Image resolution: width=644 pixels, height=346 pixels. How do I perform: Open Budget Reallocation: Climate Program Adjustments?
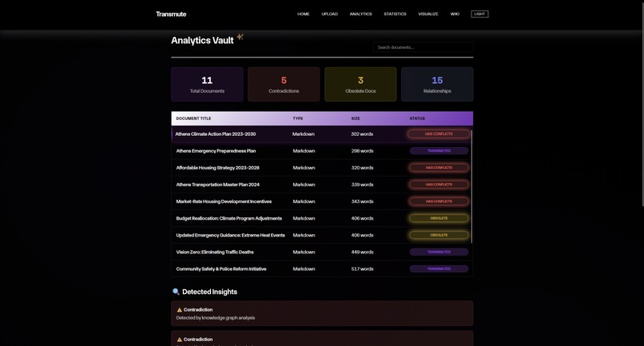pyautogui.click(x=229, y=218)
